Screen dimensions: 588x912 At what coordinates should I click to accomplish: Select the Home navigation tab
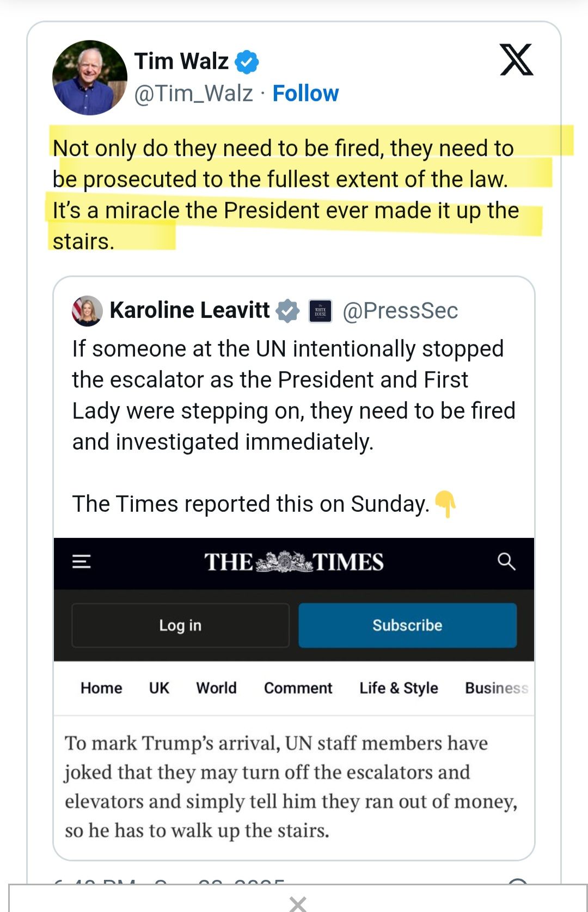pos(101,688)
